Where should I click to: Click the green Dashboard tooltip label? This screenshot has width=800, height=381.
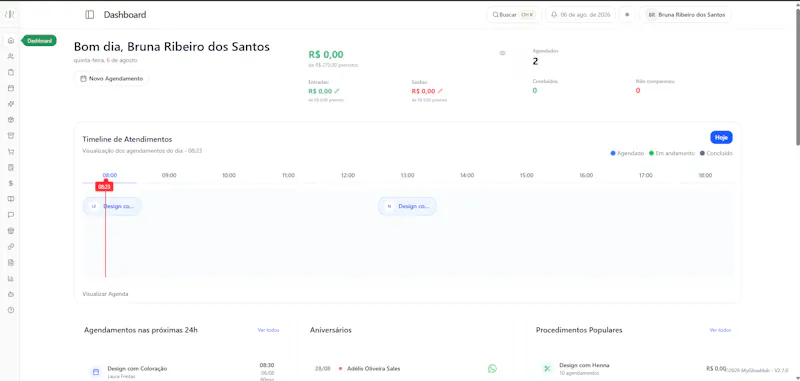pos(39,41)
